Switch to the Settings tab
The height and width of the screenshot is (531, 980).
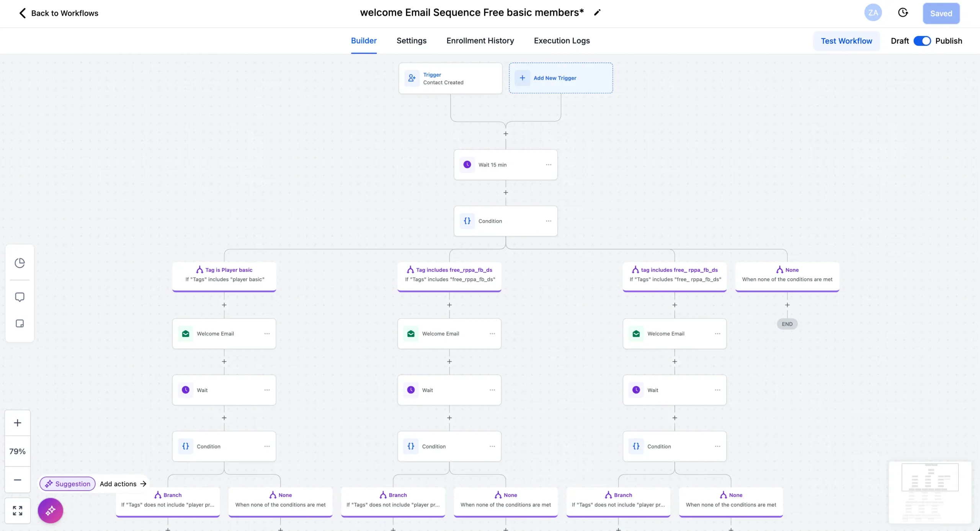[412, 41]
